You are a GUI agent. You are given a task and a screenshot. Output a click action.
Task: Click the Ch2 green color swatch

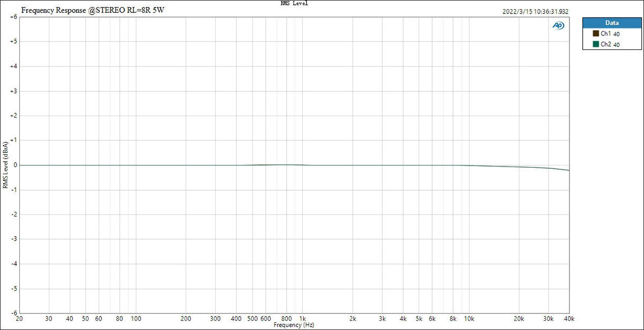pyautogui.click(x=595, y=45)
